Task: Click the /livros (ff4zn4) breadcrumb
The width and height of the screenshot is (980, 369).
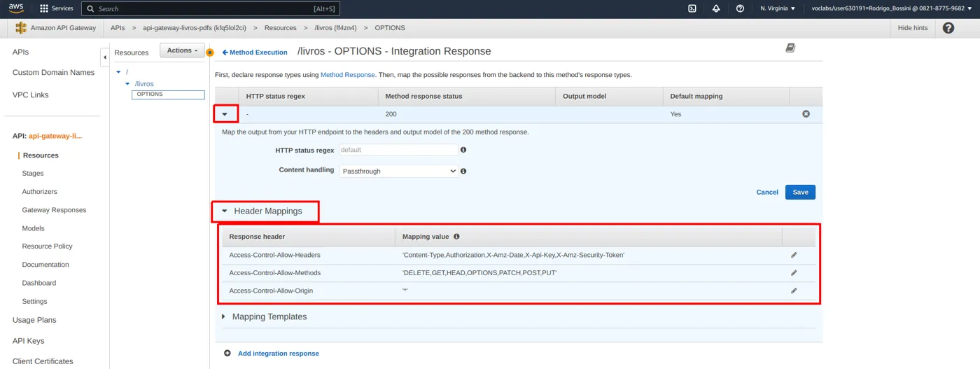Action: (336, 28)
